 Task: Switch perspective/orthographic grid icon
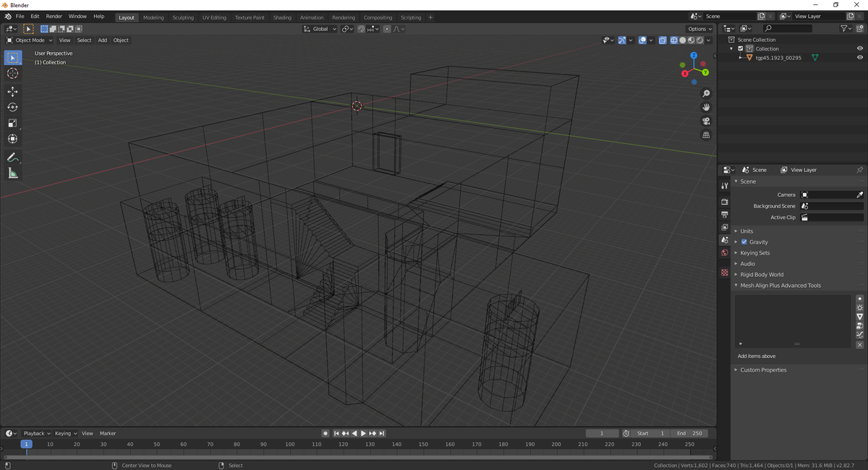[707, 134]
